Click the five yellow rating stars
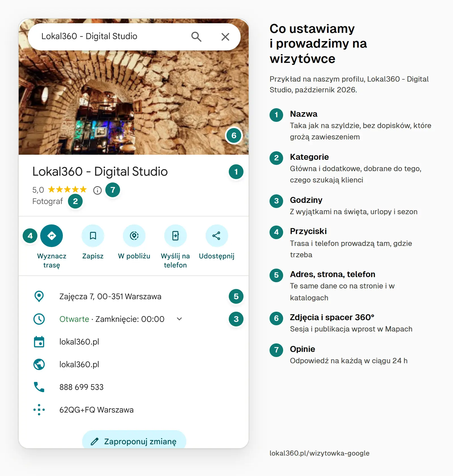This screenshot has width=453, height=476. click(x=67, y=189)
